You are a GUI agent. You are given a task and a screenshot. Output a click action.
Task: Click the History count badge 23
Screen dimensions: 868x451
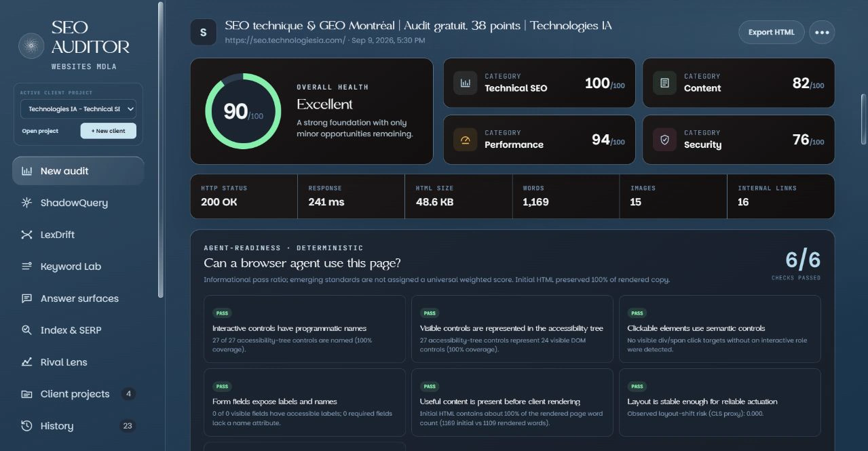coord(127,426)
